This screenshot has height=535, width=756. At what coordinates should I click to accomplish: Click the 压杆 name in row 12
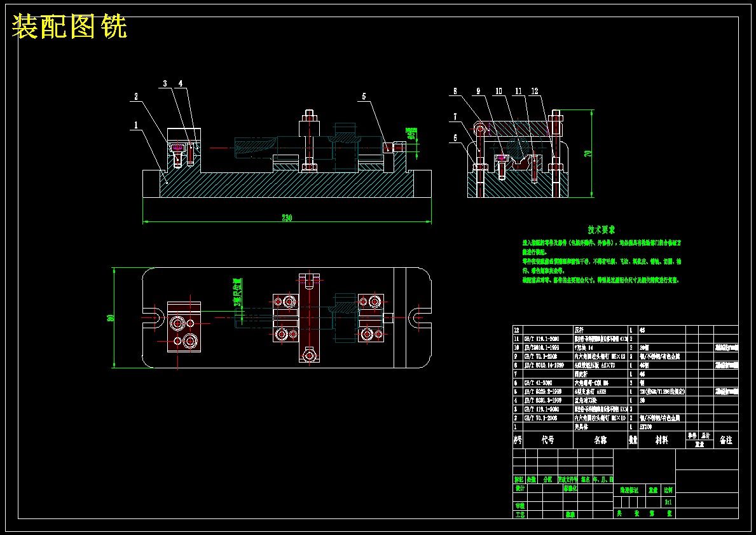coord(579,330)
